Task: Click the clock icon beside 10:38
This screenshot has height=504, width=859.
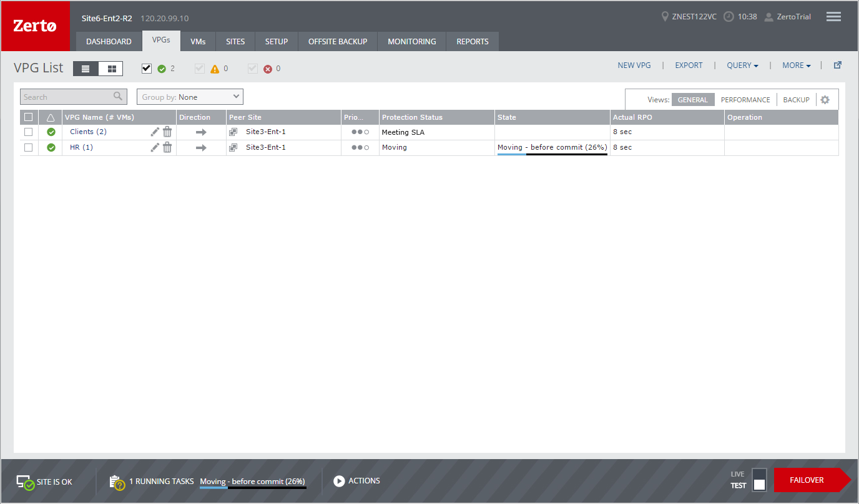Action: 729,17
